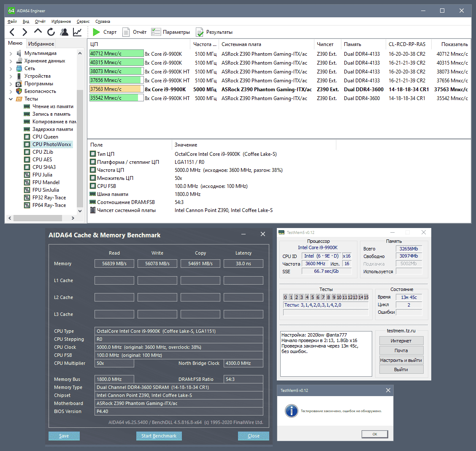Click the sidebar vertical scrollbar down arrow

[x=80, y=211]
